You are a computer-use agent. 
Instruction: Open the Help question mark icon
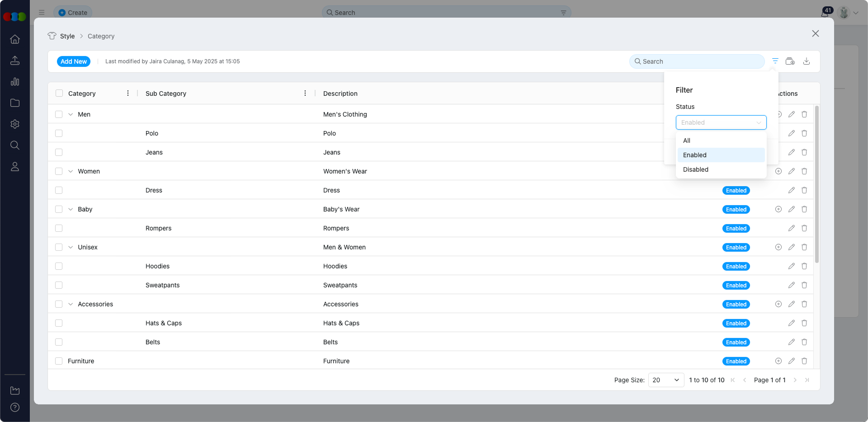tap(15, 408)
